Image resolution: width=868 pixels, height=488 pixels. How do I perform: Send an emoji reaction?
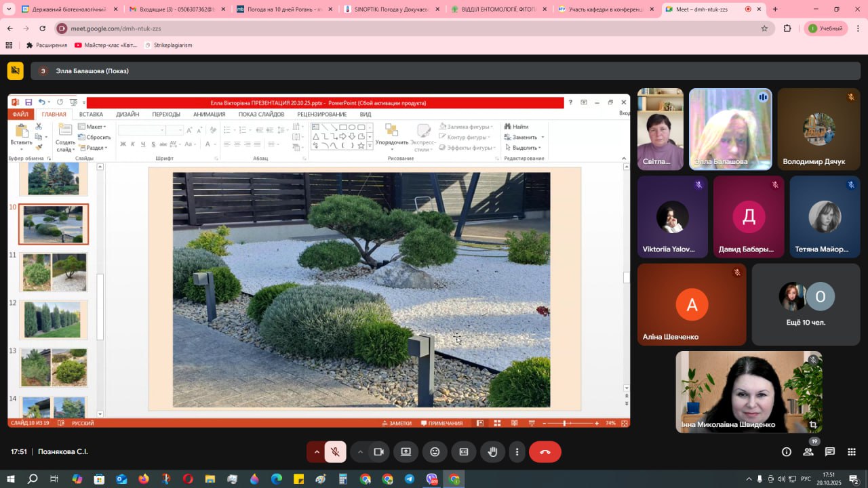pyautogui.click(x=435, y=452)
